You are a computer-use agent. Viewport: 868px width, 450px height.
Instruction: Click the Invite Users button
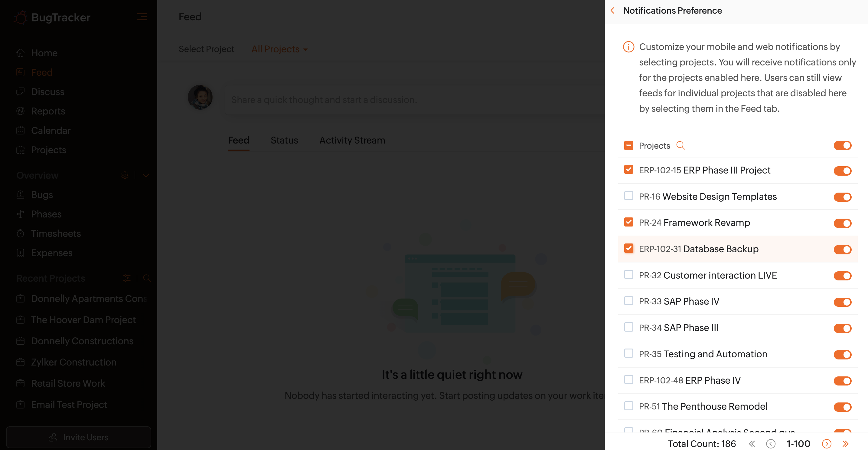(79, 437)
